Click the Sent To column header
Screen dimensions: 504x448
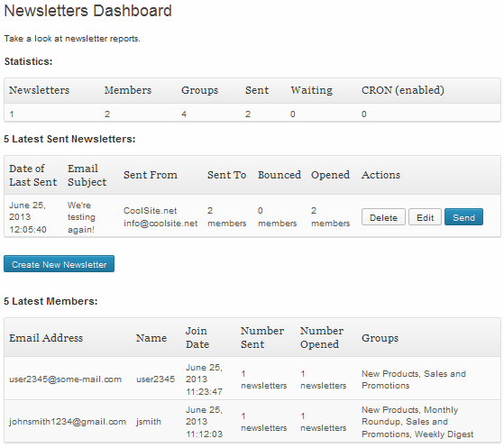click(226, 175)
